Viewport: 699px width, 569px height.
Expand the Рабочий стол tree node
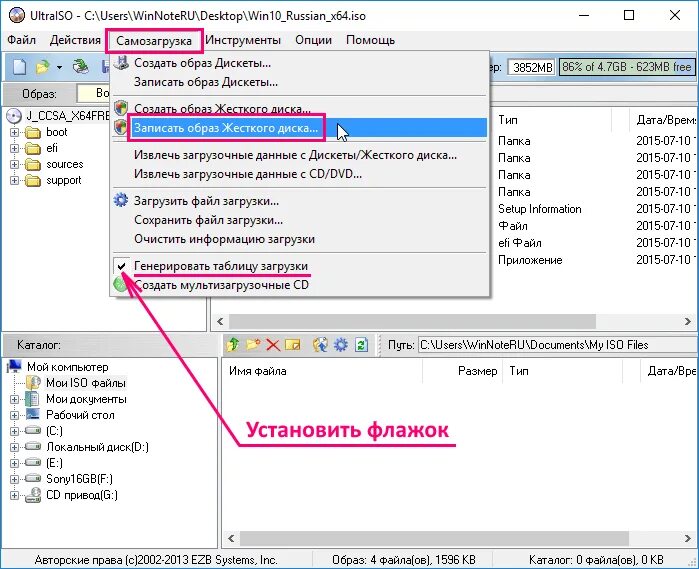[14, 415]
